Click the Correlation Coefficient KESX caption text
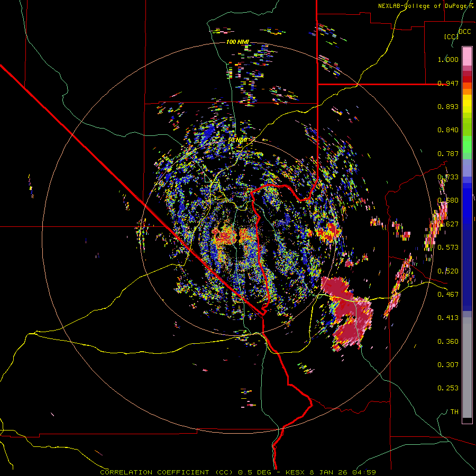Image resolution: width=476 pixels, height=476 pixels. (x=237, y=472)
